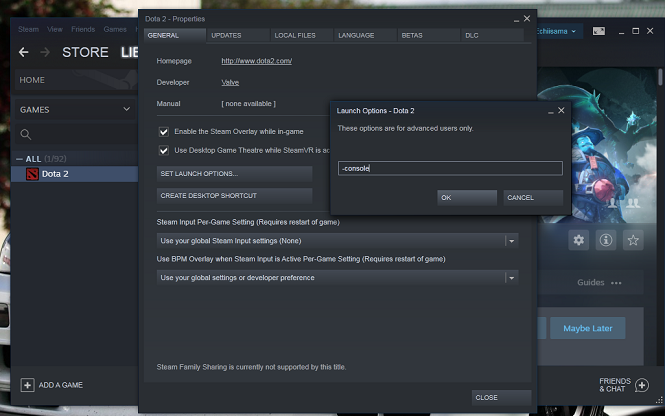Open the Games menu

tap(115, 29)
